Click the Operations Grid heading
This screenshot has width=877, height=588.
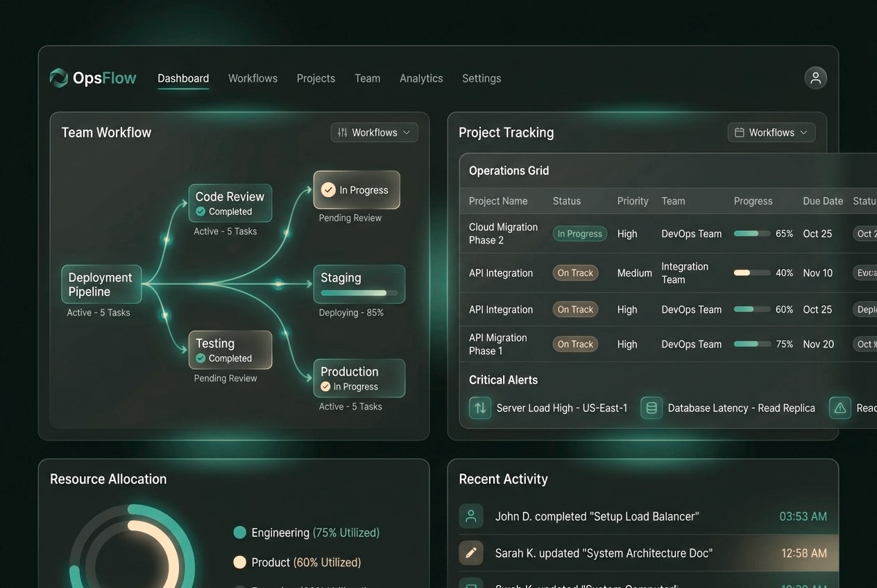click(x=509, y=171)
